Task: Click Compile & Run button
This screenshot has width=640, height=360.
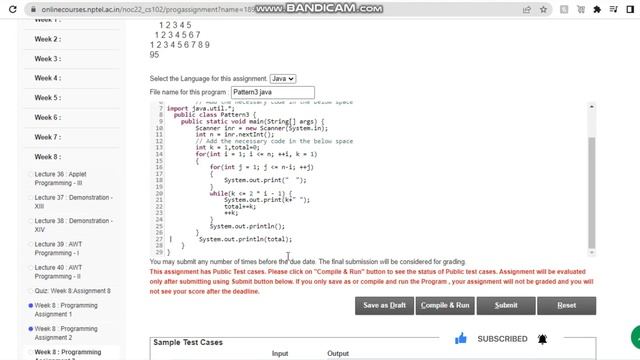Action: [x=445, y=305]
